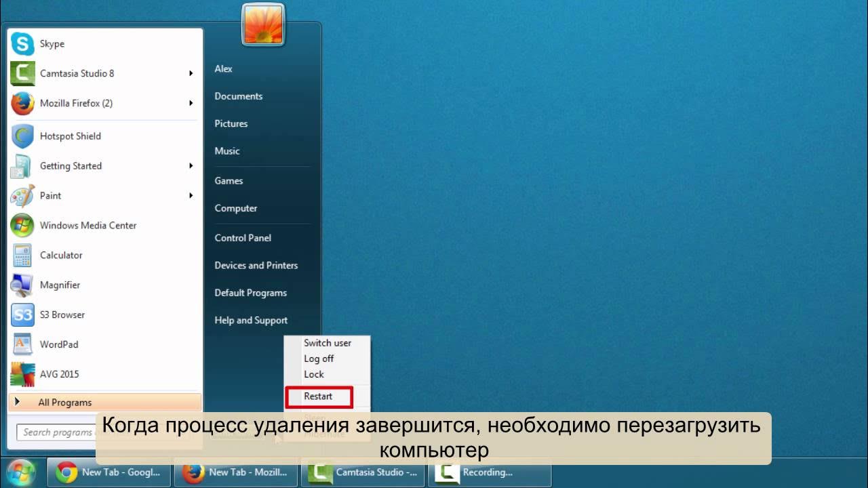Expand Paint recent files arrow
Image resolution: width=868 pixels, height=488 pixels.
pyautogui.click(x=191, y=196)
